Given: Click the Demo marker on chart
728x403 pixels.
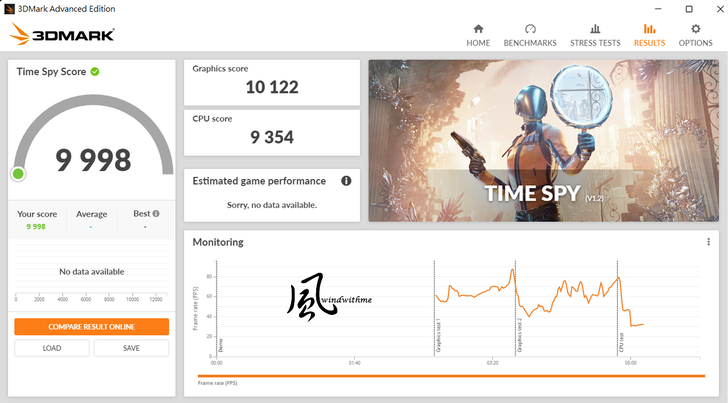Looking at the screenshot, I should tap(221, 345).
